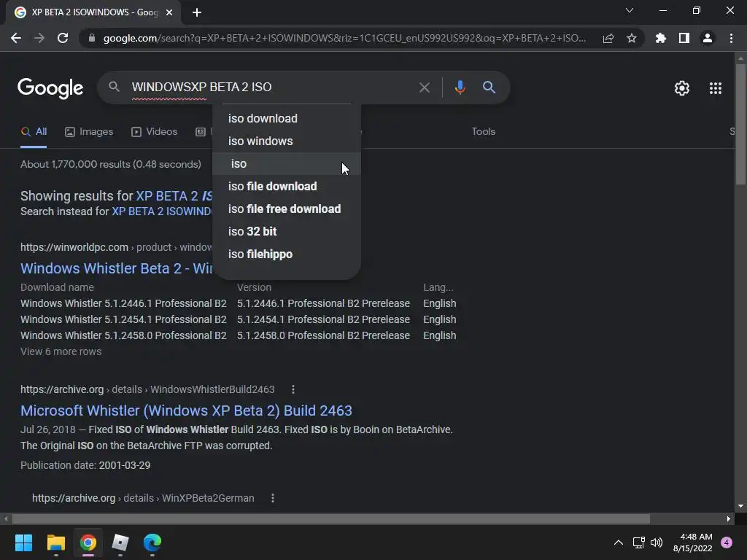This screenshot has width=747, height=560.
Task: Open the Windows Whistler Beta 2 result
Action: tap(117, 268)
